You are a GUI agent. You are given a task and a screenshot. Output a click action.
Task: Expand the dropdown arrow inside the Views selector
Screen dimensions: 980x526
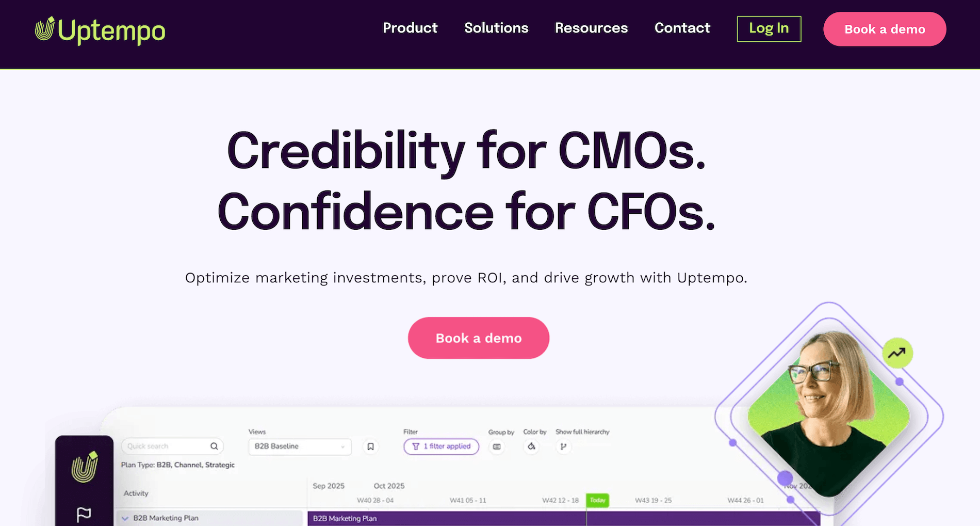coord(342,447)
